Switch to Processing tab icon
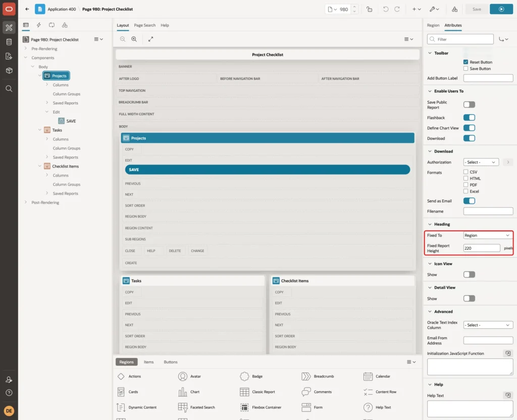Viewport: 517px width, 420px height. coord(51,25)
